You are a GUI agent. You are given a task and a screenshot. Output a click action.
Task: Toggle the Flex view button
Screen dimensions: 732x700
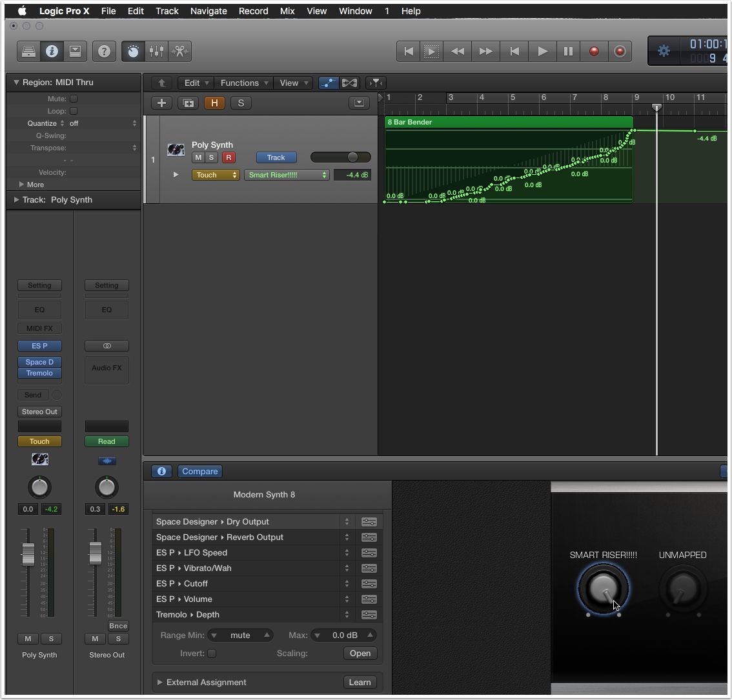pos(349,83)
